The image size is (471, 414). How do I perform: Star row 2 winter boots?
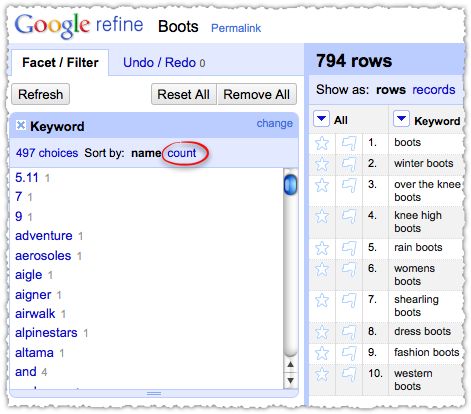(322, 165)
